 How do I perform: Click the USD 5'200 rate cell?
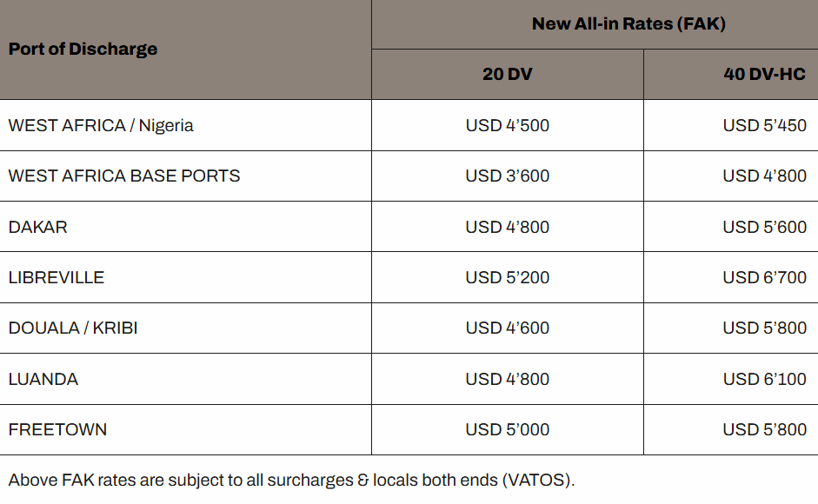(508, 277)
